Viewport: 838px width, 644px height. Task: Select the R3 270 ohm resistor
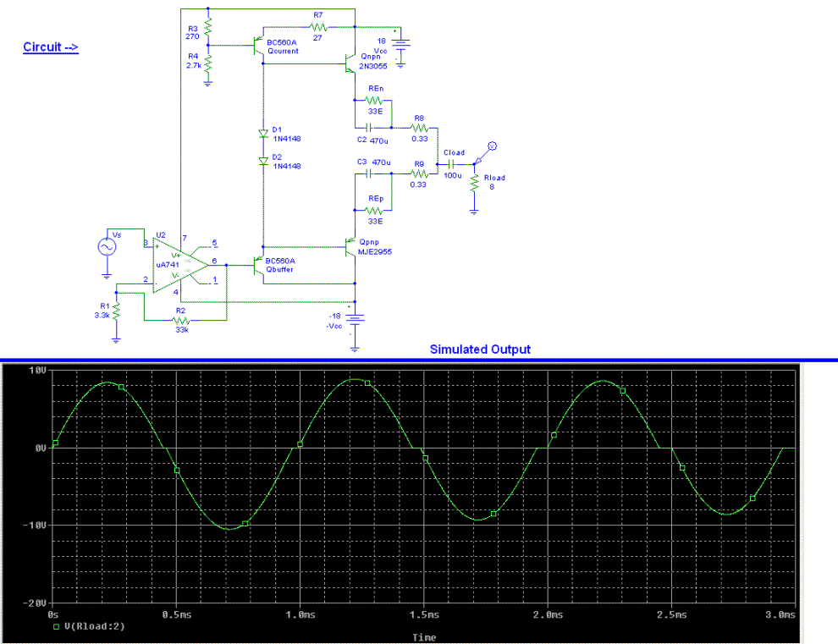[208, 27]
